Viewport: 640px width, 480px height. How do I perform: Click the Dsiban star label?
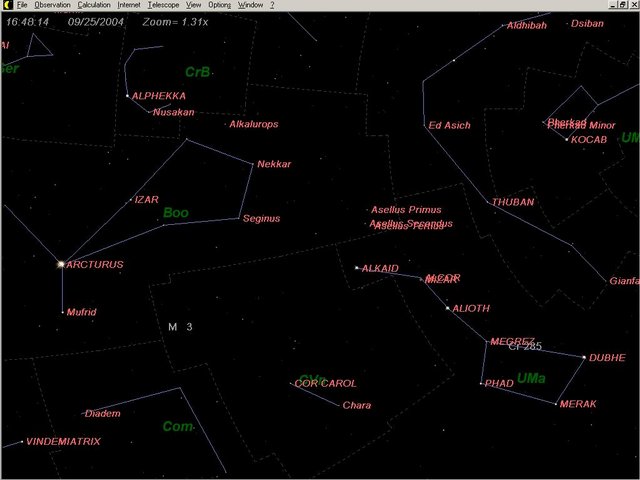(x=587, y=23)
